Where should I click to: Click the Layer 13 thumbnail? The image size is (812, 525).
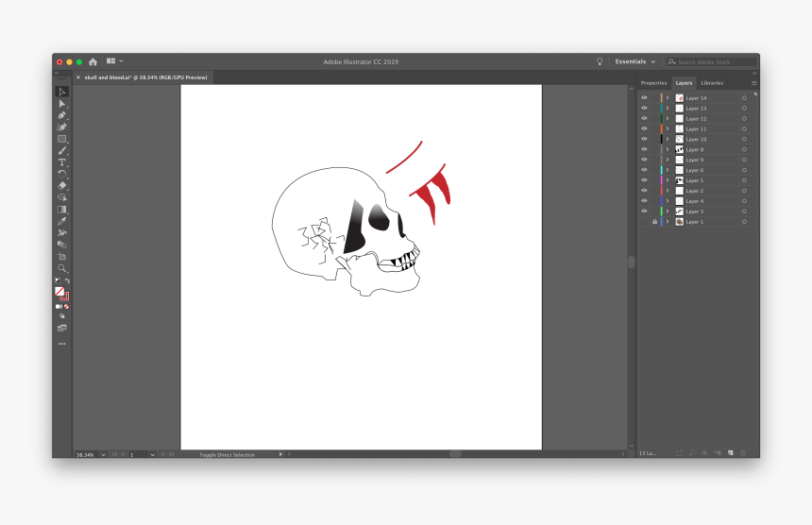point(680,109)
